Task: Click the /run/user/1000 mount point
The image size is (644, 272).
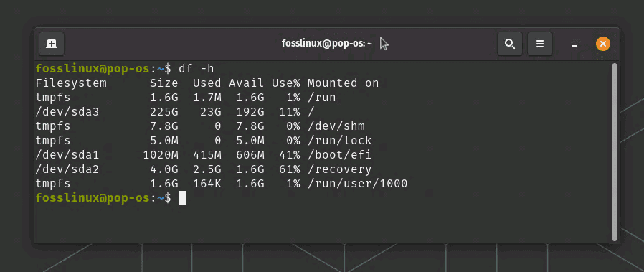Action: point(357,184)
